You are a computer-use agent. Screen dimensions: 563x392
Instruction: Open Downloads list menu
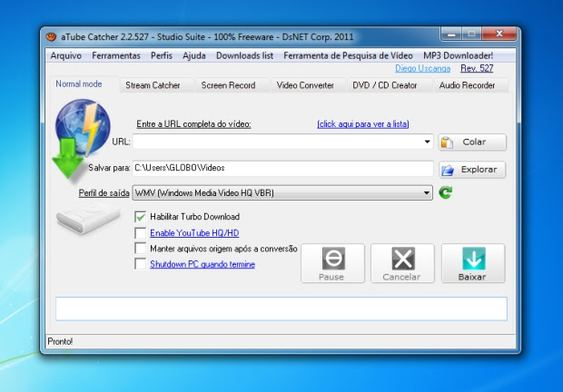point(244,55)
